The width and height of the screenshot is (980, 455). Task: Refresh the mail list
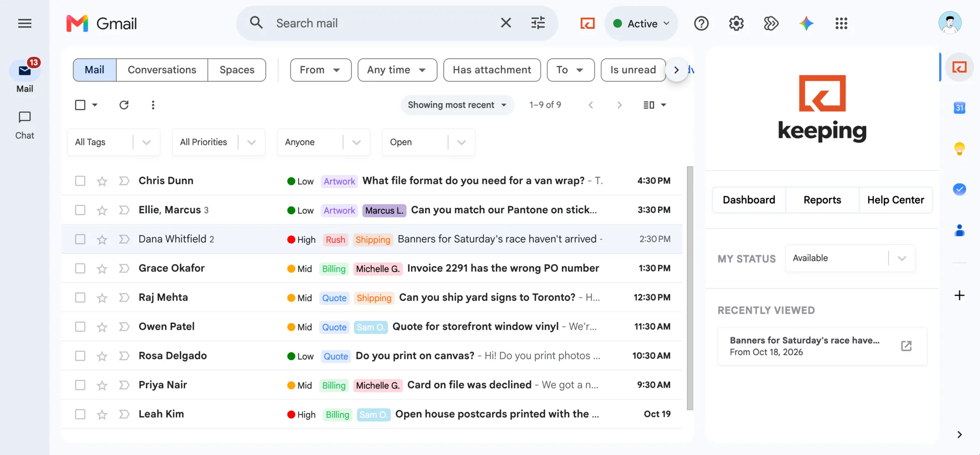point(124,105)
